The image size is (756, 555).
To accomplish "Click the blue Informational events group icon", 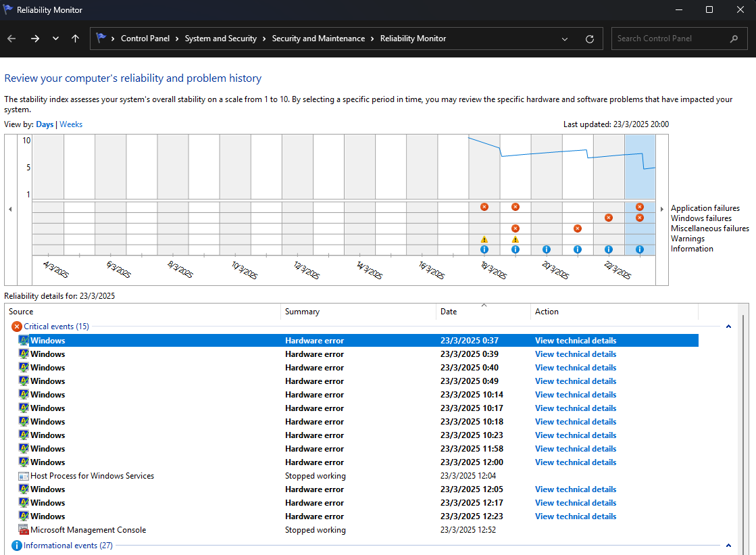I will tap(17, 546).
